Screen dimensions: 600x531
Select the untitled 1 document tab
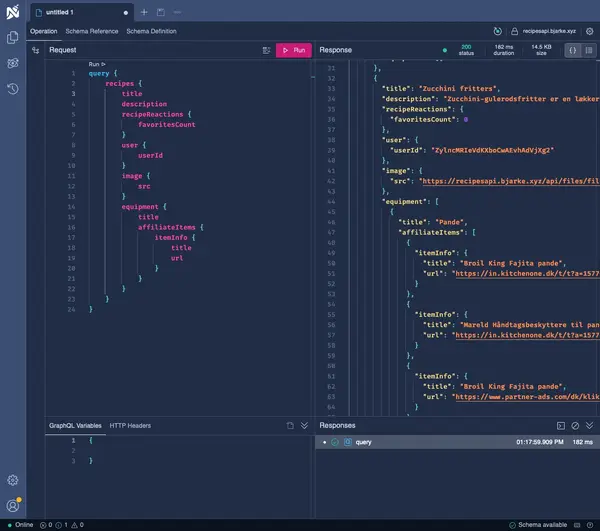pos(82,12)
